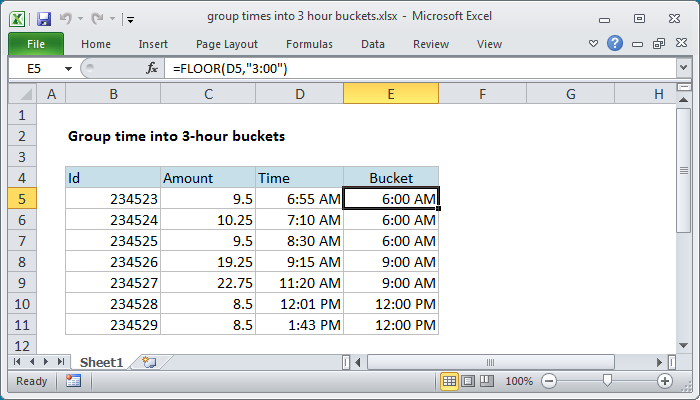
Task: Click the Insert Worksheet tab icon
Action: pyautogui.click(x=149, y=362)
